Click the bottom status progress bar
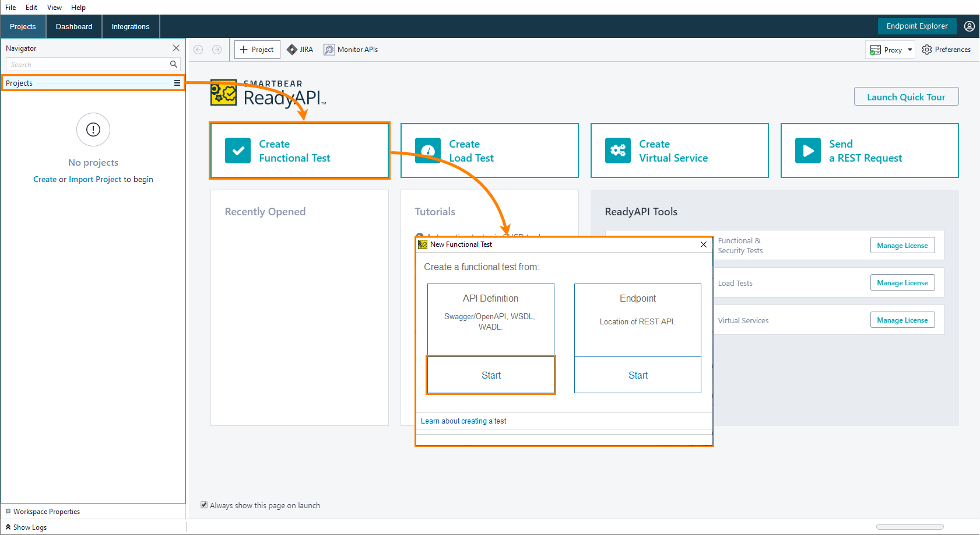 click(909, 527)
